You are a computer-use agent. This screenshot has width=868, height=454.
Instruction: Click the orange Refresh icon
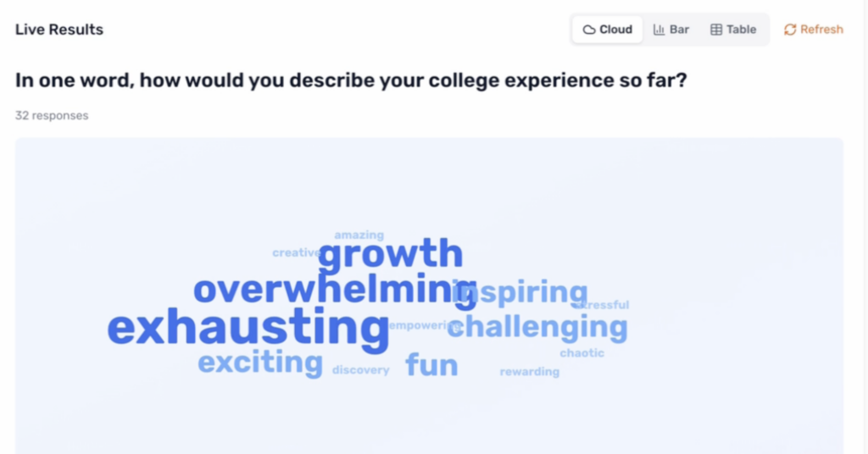(x=790, y=30)
